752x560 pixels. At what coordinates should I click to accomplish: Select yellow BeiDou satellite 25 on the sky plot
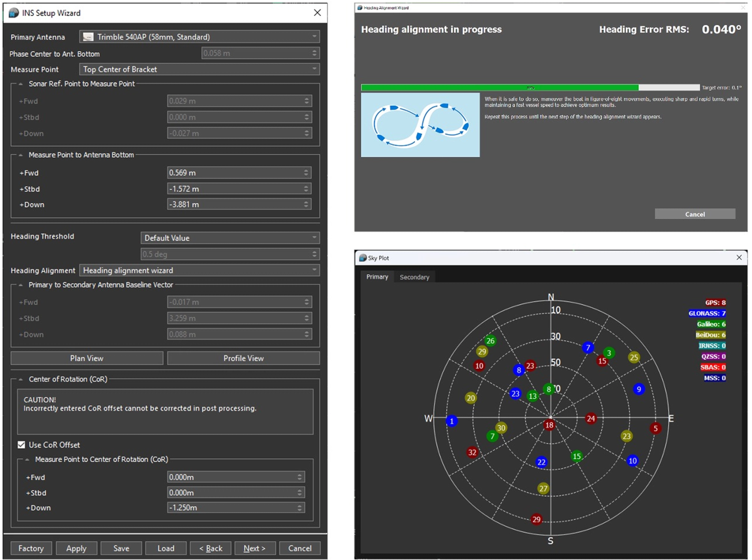(x=634, y=357)
